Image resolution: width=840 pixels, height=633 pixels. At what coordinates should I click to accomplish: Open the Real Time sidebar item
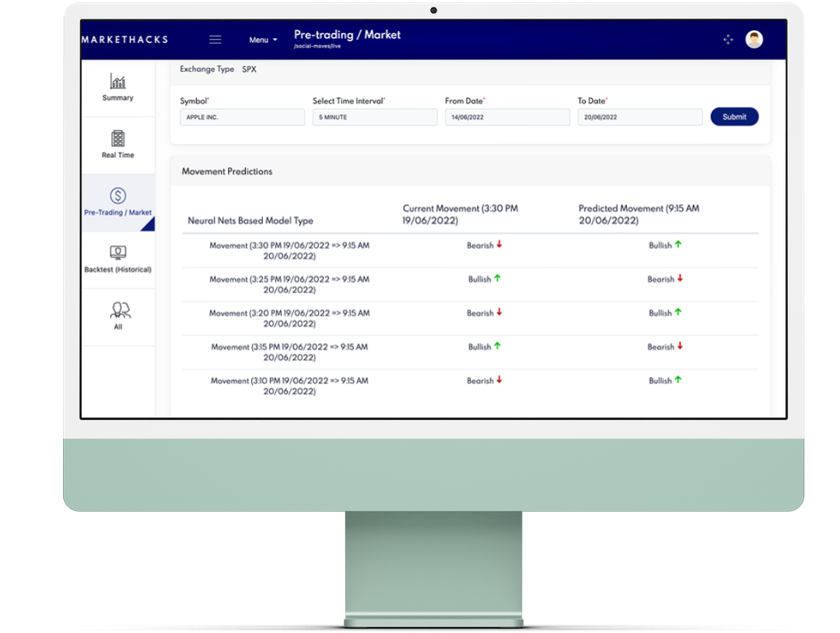coord(118,145)
